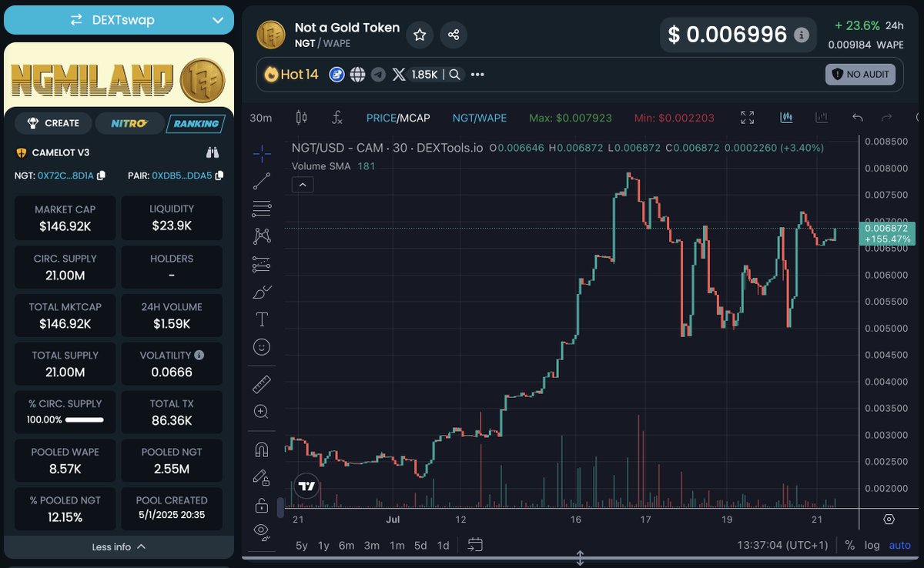The image size is (924, 568).
Task: Select the dimmed bar chart view icon
Action: (x=822, y=118)
